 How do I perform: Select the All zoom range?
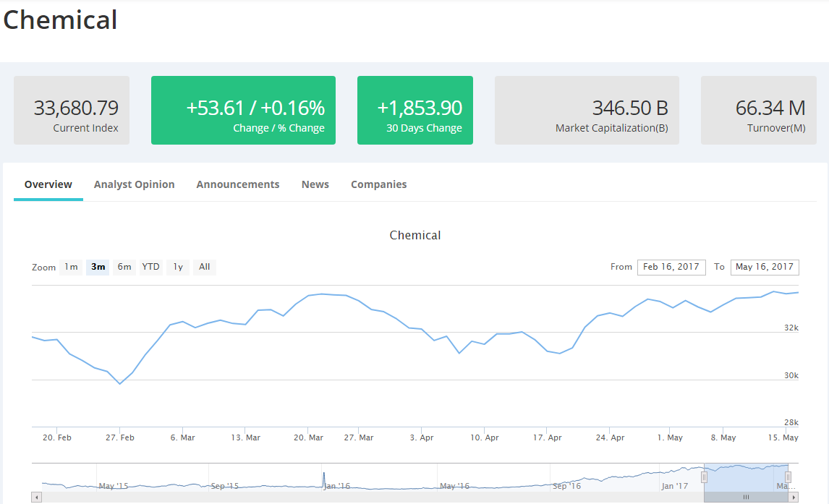point(204,267)
